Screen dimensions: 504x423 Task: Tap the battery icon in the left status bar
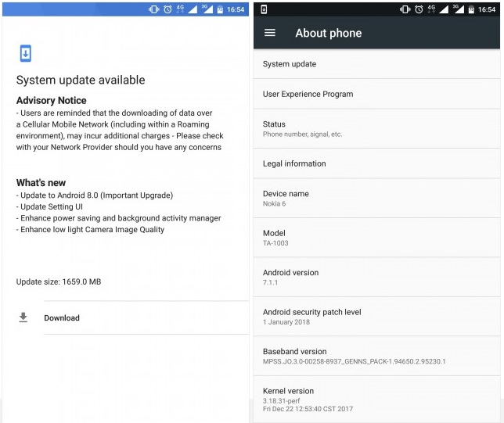tap(220, 9)
